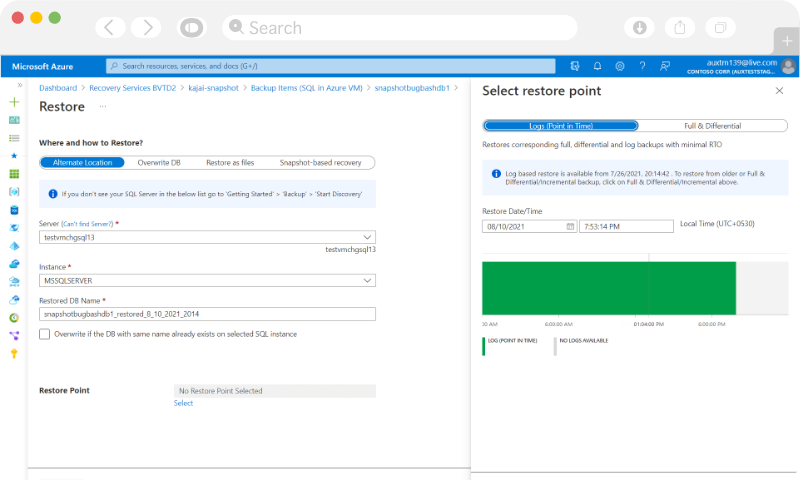
Task: Click the Can't find Server link
Action: click(x=87, y=224)
